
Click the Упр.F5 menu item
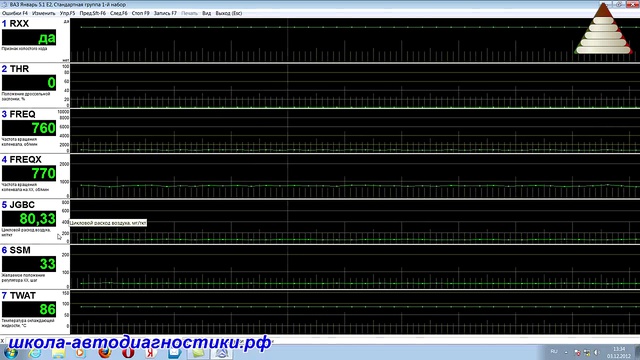point(67,13)
